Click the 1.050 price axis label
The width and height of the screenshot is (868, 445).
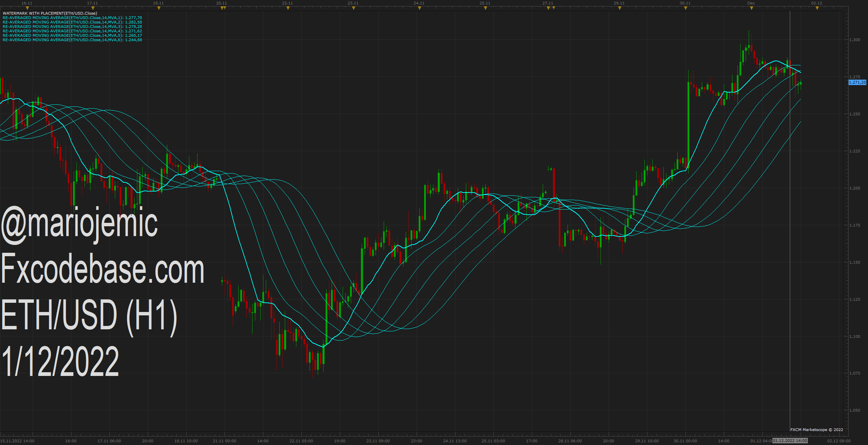click(855, 410)
